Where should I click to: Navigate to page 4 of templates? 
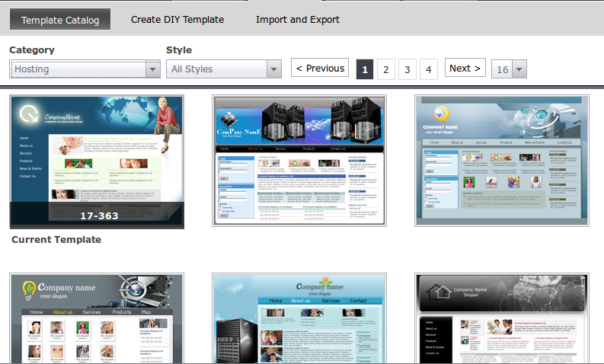[428, 69]
